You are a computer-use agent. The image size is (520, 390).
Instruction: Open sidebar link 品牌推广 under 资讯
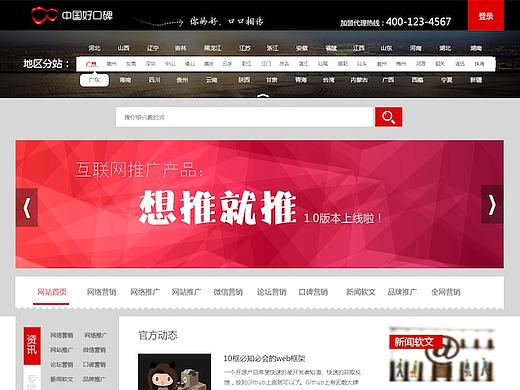coord(94,379)
